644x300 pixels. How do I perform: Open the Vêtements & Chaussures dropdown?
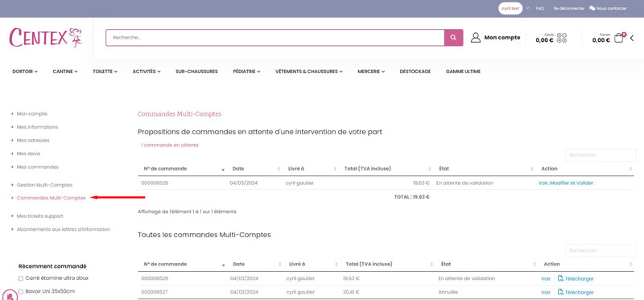(309, 72)
